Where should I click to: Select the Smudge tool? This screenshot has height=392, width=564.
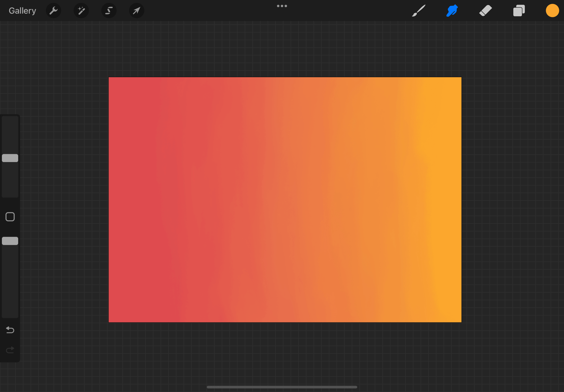pos(452,11)
